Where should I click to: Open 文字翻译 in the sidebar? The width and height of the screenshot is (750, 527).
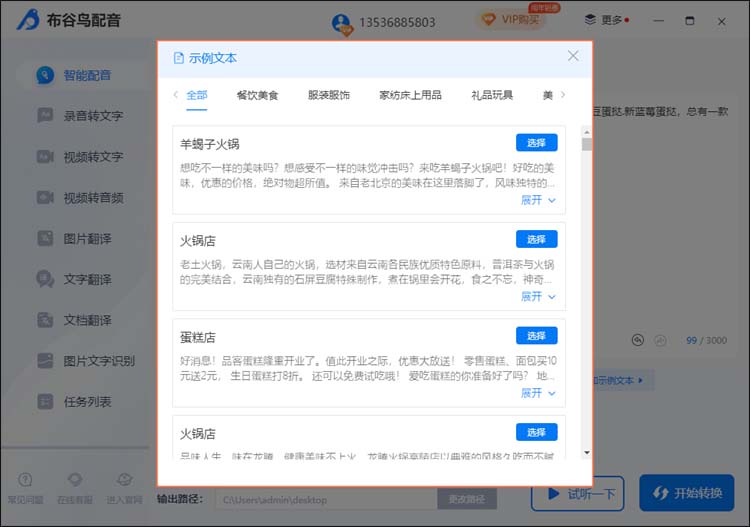click(x=74, y=279)
